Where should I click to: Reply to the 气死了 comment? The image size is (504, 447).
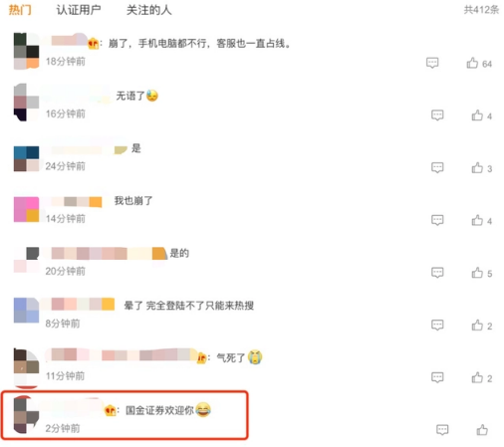437,377
